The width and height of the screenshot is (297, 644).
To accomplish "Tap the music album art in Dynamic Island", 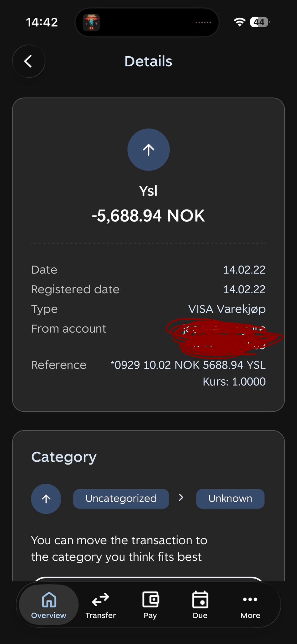I will tap(91, 22).
